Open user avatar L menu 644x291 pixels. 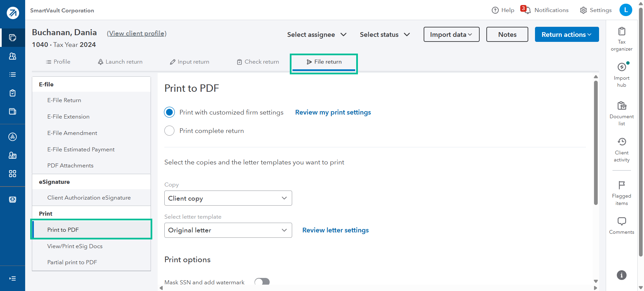click(x=626, y=10)
